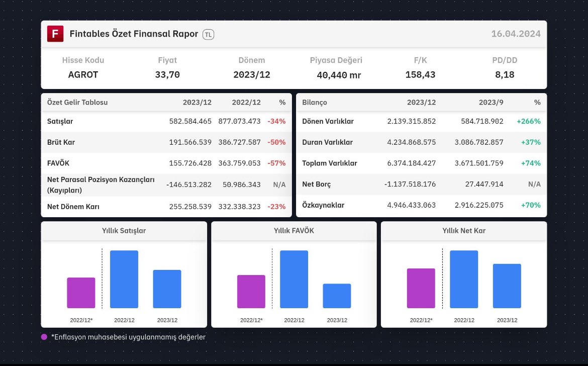Click the purple 2022/12* bar in Yıllık Net Kar
Screen dimensions: 588x366
pos(421,289)
